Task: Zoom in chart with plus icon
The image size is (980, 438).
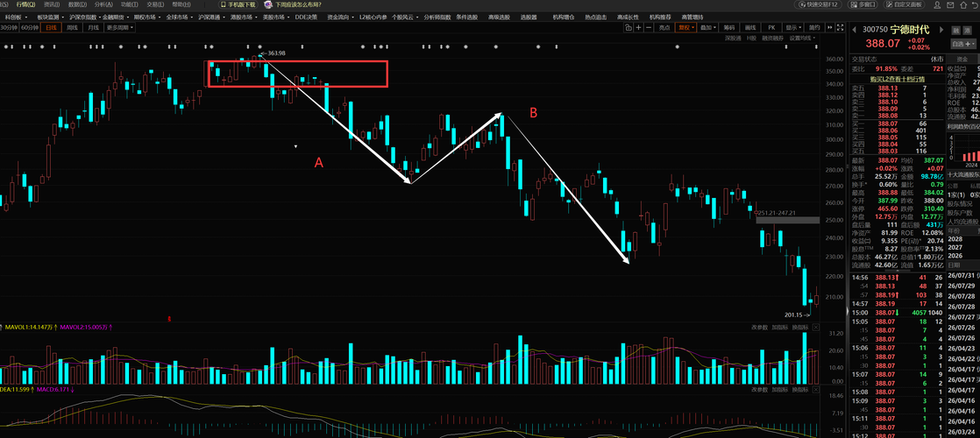Action: 639,27
